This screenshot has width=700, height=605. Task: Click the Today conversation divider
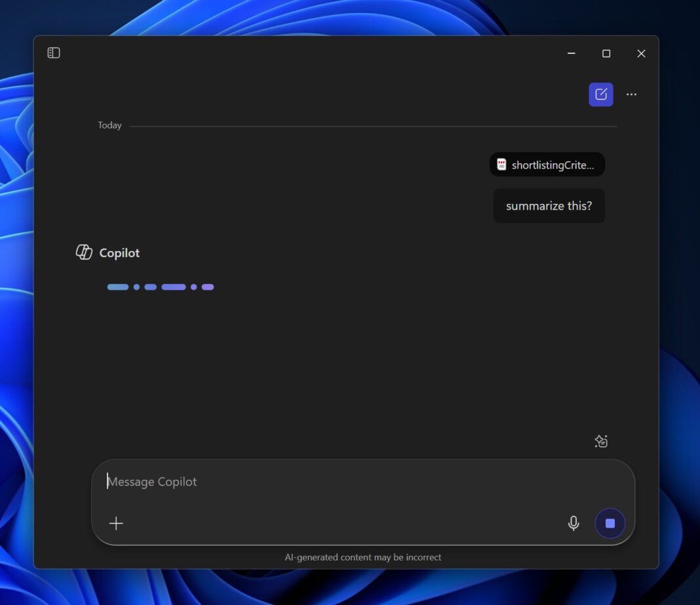pos(109,125)
